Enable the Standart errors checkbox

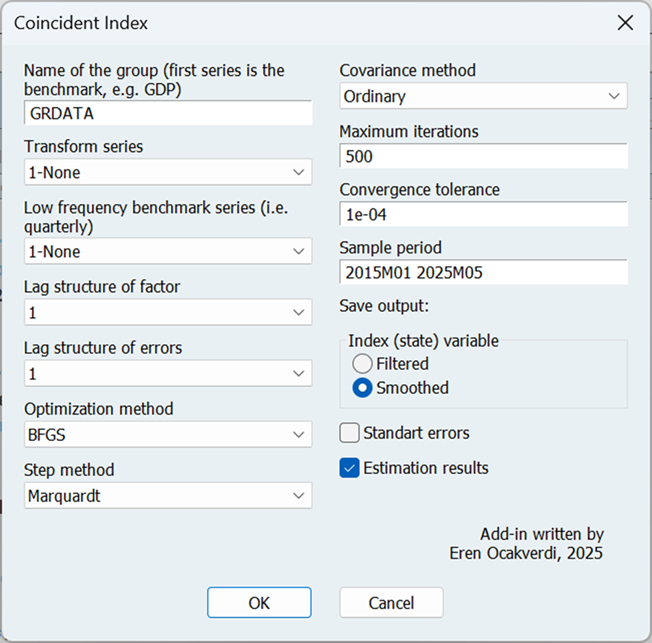pos(349,433)
